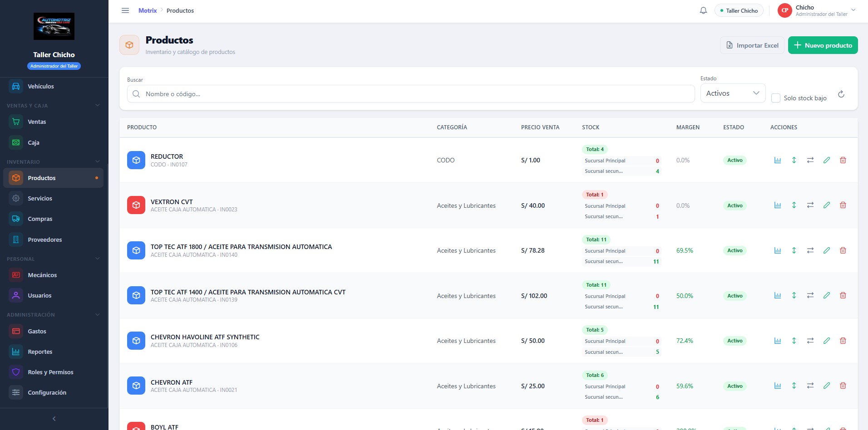Open the Usuarios page
The height and width of the screenshot is (430, 868).
coord(53,295)
